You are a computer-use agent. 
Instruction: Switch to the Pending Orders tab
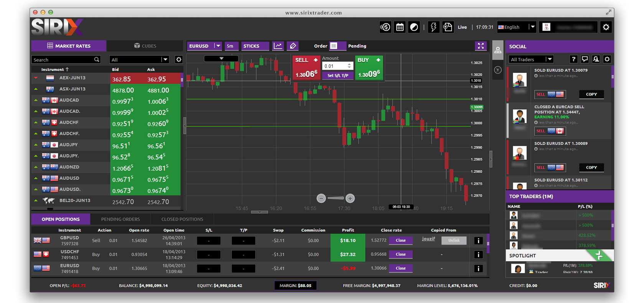click(120, 219)
